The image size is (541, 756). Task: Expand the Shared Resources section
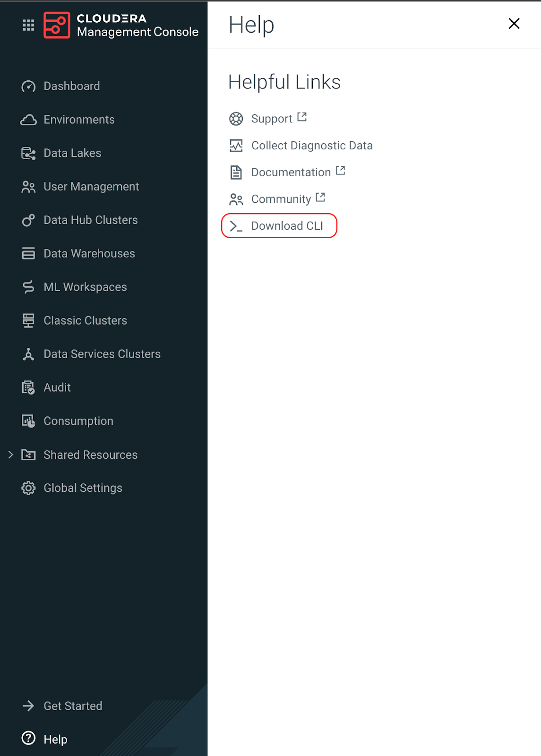pos(11,455)
